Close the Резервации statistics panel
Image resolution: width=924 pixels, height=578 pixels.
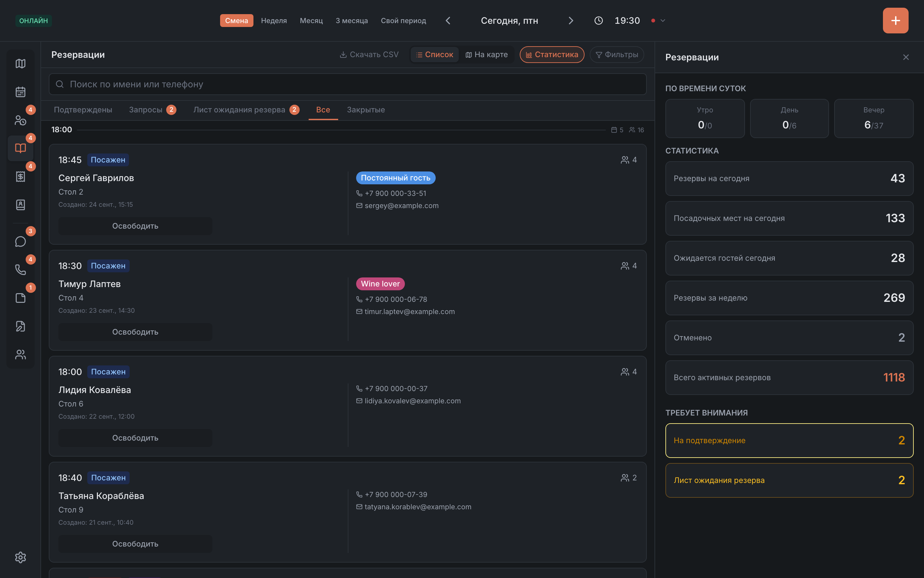906,57
